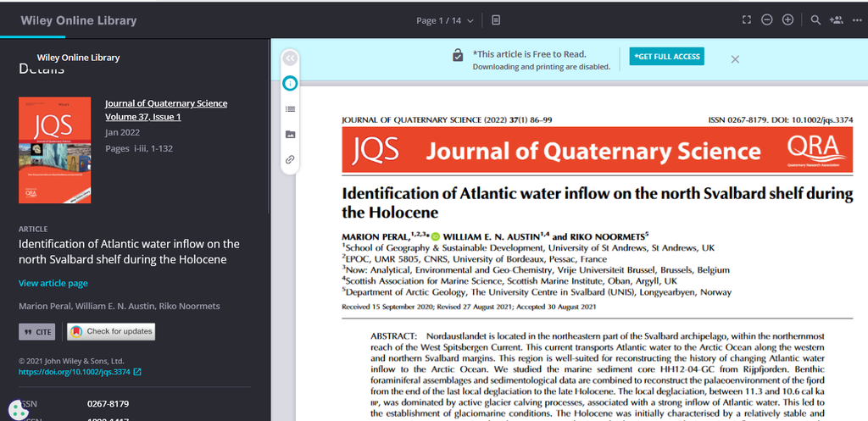This screenshot has height=421, width=868.
Task: Select the Details info icon
Action: tap(290, 84)
